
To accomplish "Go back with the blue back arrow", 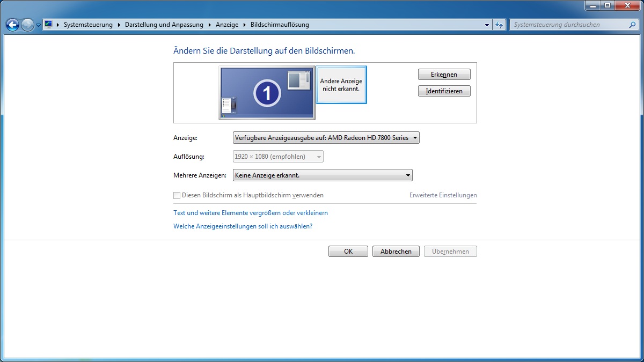I will tap(12, 25).
